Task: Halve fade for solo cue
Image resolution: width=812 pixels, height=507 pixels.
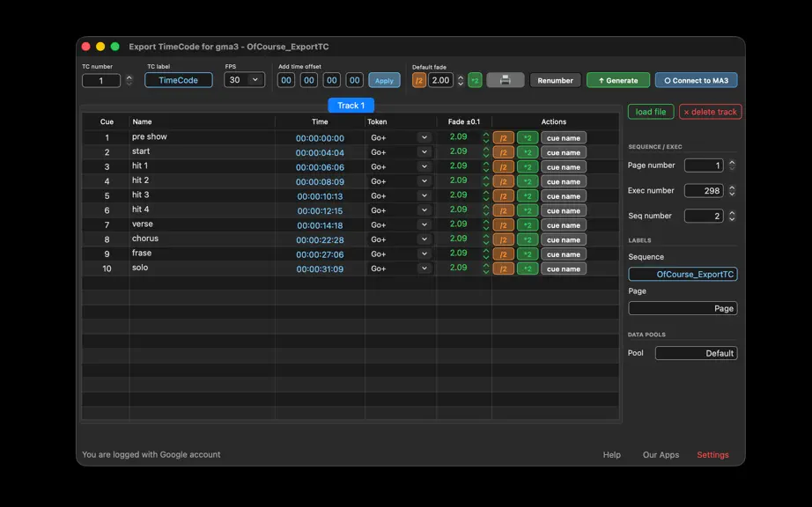Action: pos(504,268)
